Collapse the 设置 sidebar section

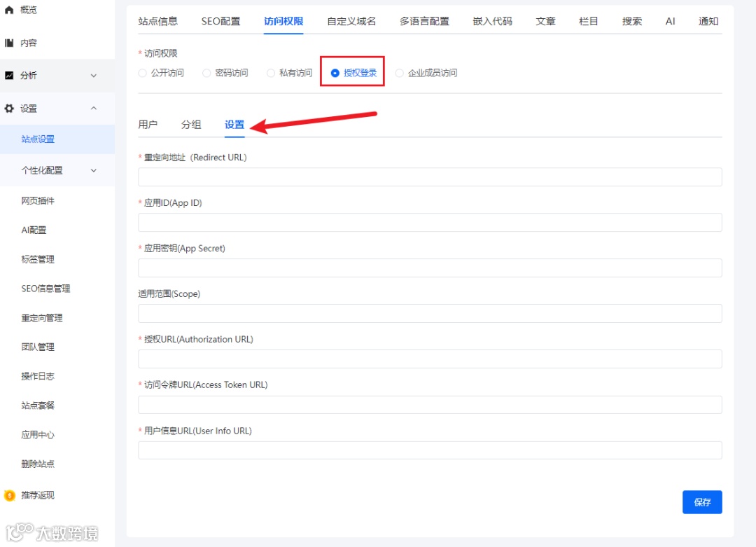coord(93,108)
